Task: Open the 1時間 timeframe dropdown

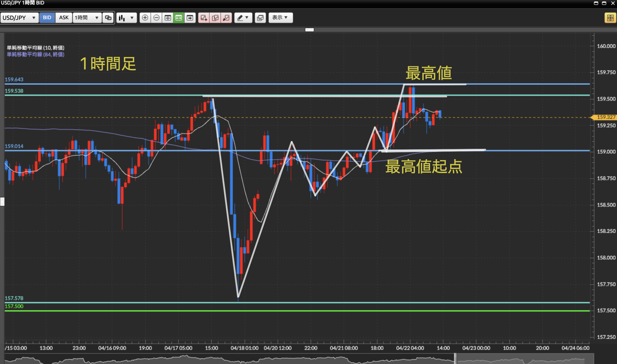Action: click(x=87, y=18)
